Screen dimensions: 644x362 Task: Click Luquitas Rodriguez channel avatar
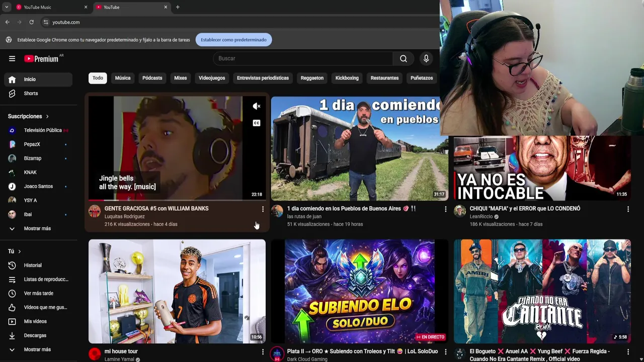click(95, 211)
